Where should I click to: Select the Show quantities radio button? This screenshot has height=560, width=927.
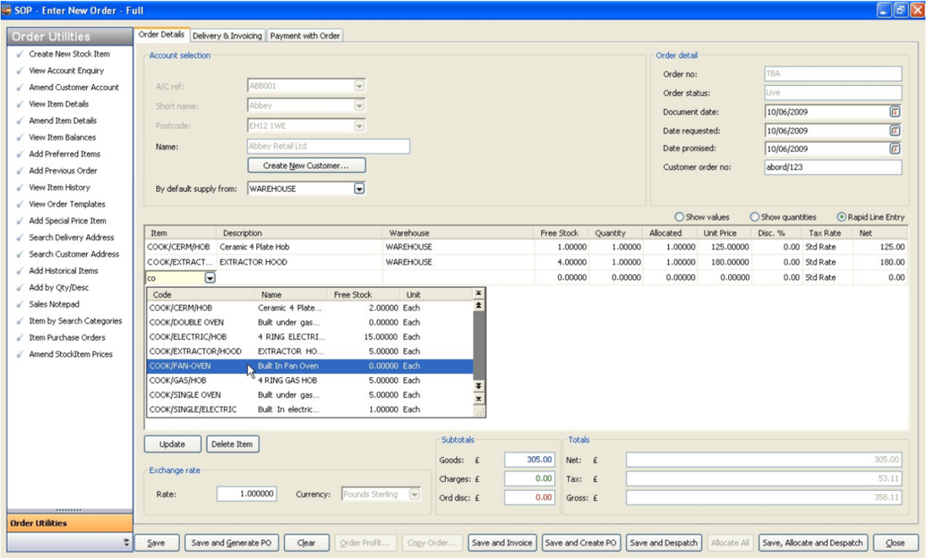pos(754,216)
